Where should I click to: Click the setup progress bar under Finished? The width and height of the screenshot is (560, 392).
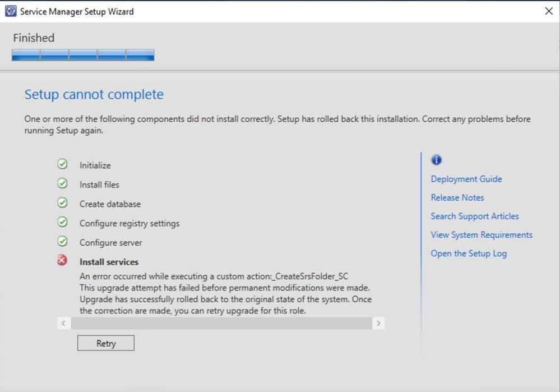(x=83, y=55)
